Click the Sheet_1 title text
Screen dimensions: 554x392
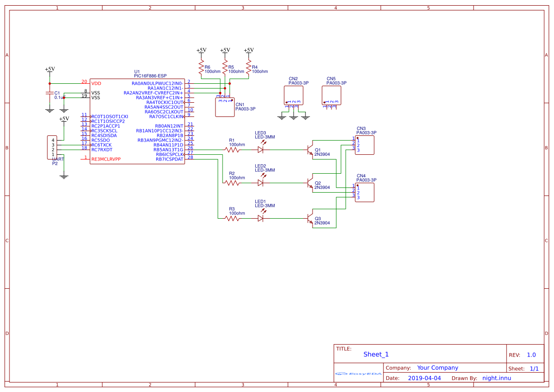click(x=376, y=355)
